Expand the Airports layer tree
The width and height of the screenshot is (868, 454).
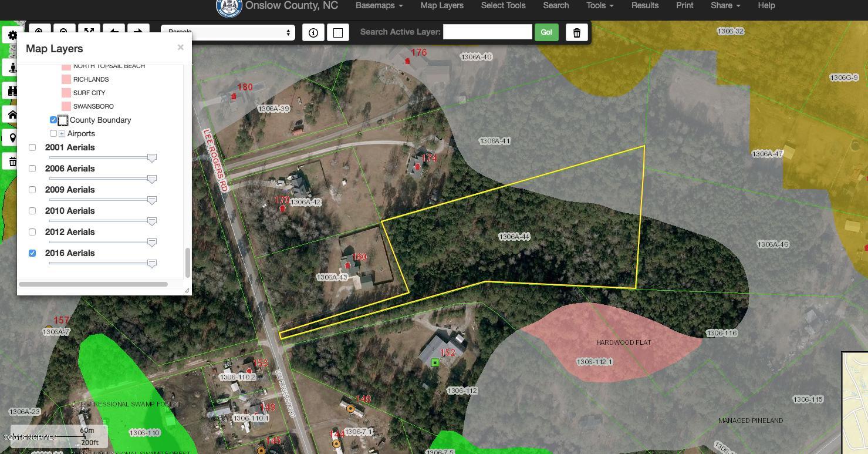(62, 134)
